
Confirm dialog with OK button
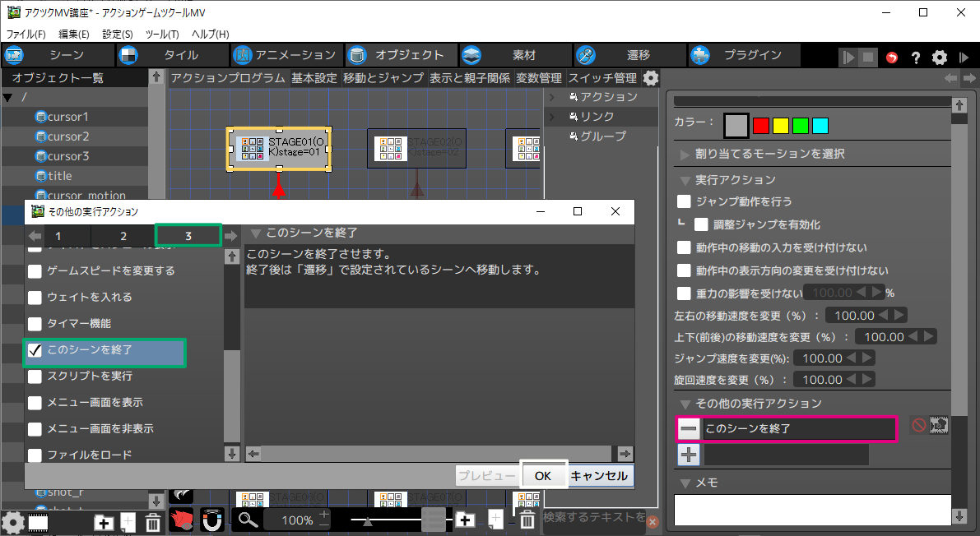pos(542,475)
